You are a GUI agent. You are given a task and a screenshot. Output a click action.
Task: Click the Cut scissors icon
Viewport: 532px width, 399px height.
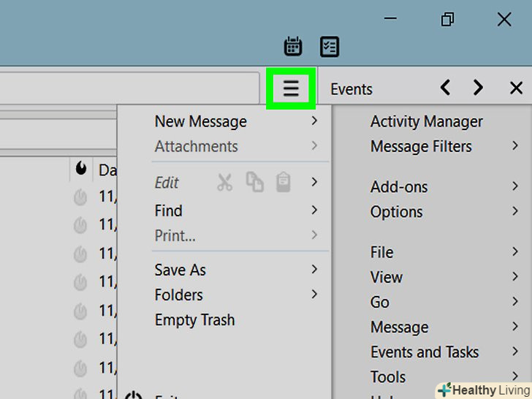click(x=224, y=183)
